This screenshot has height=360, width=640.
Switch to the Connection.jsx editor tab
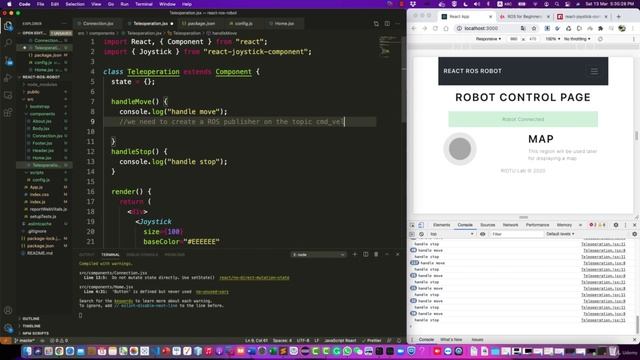pyautogui.click(x=98, y=24)
